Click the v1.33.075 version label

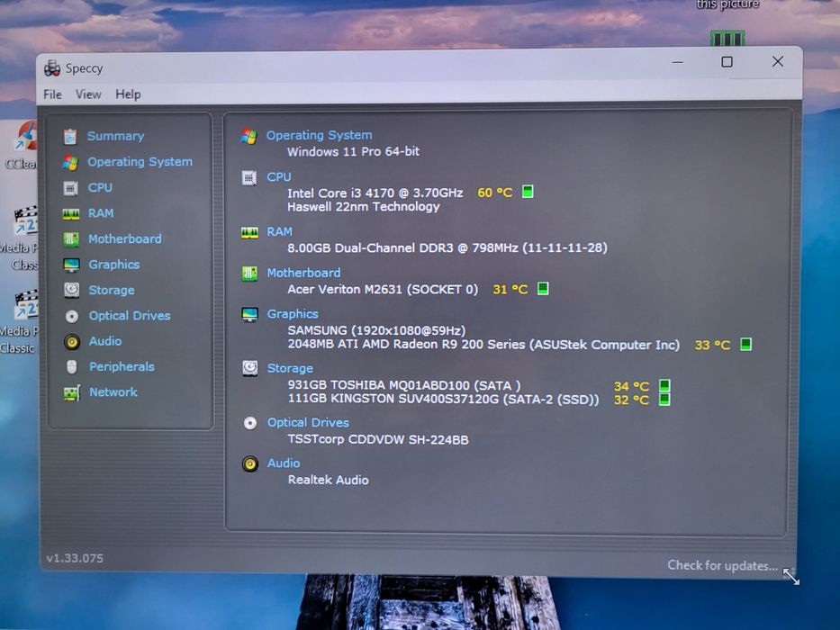click(x=75, y=558)
